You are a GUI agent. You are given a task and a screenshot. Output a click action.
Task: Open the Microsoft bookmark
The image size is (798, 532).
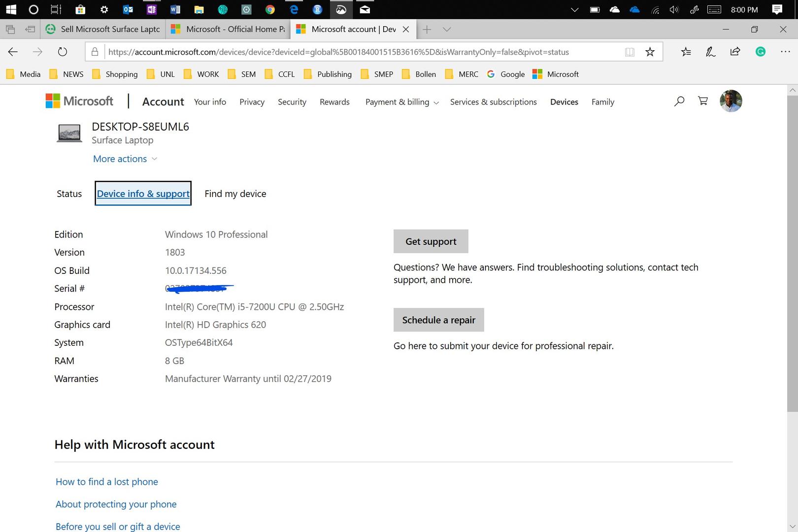point(556,74)
